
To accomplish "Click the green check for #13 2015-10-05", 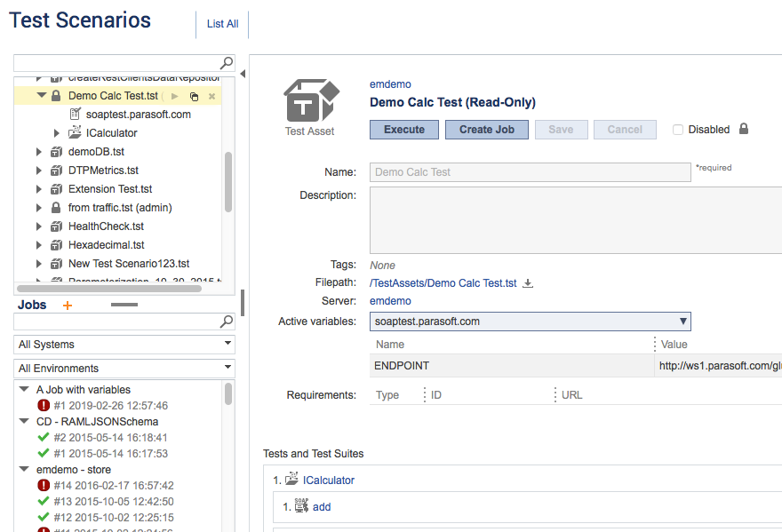I will [44, 501].
